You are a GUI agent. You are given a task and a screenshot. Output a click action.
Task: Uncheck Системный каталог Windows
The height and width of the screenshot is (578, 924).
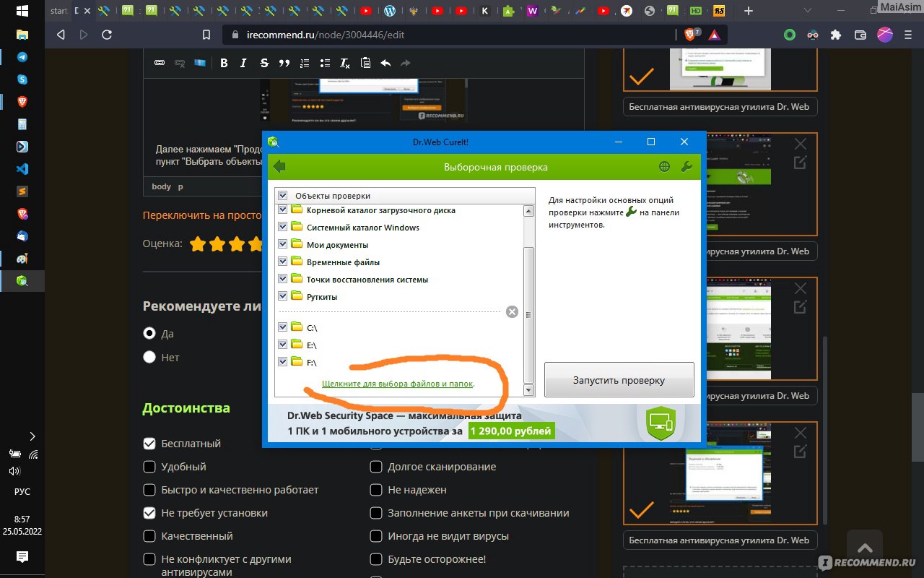283,227
